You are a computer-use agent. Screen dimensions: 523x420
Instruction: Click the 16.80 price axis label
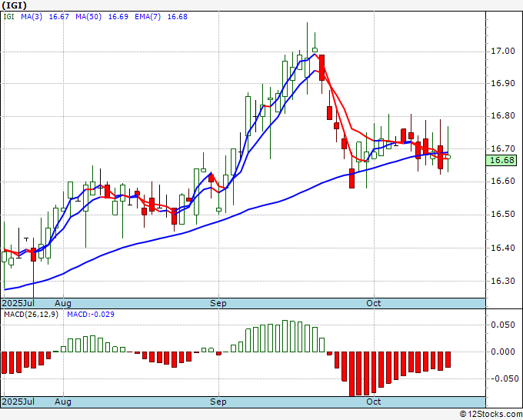(x=503, y=116)
